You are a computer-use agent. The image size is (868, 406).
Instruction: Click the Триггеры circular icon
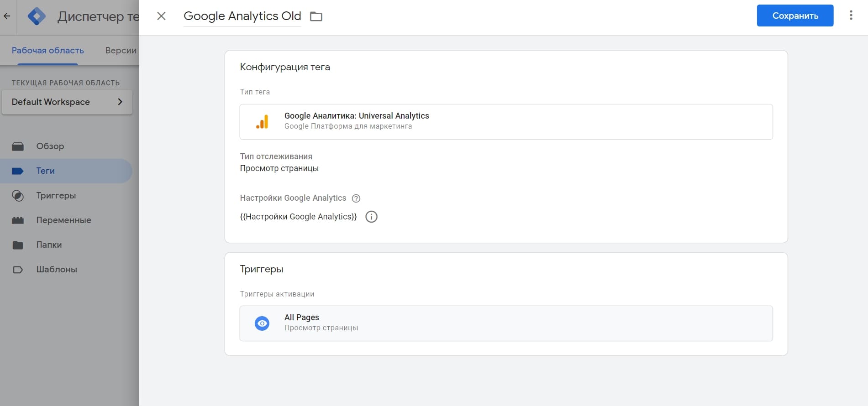[x=18, y=196]
